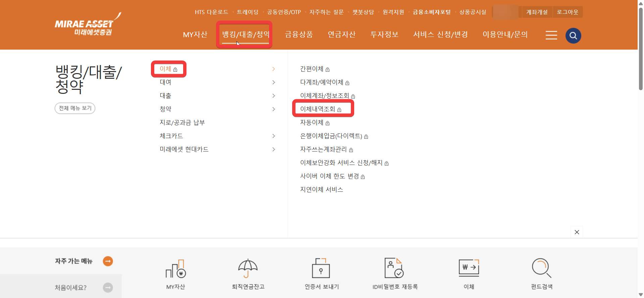Open the 자주하는 질문 top link

[x=326, y=12]
